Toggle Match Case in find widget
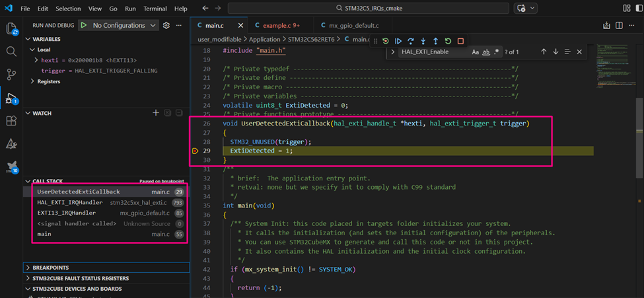Viewport: 644px width, 298px height. coord(475,52)
